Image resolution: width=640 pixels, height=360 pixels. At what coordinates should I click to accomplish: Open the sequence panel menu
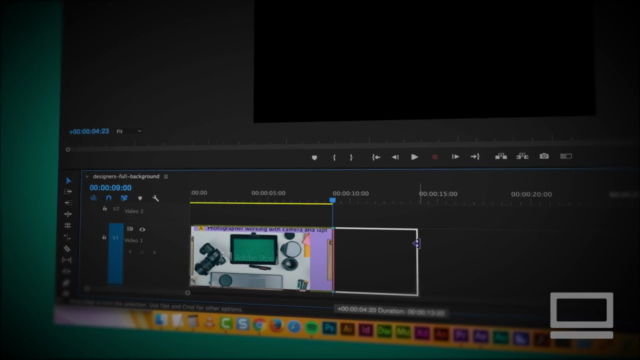[x=166, y=176]
